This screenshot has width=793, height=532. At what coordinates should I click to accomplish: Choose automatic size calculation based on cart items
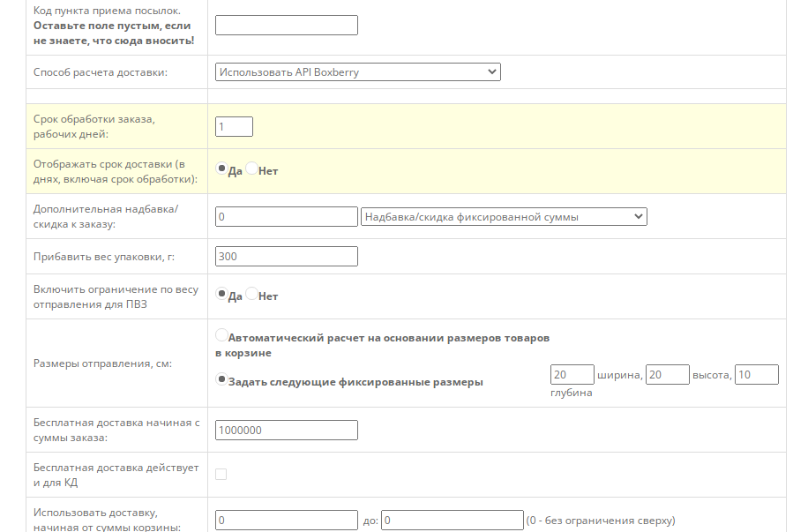tap(221, 335)
